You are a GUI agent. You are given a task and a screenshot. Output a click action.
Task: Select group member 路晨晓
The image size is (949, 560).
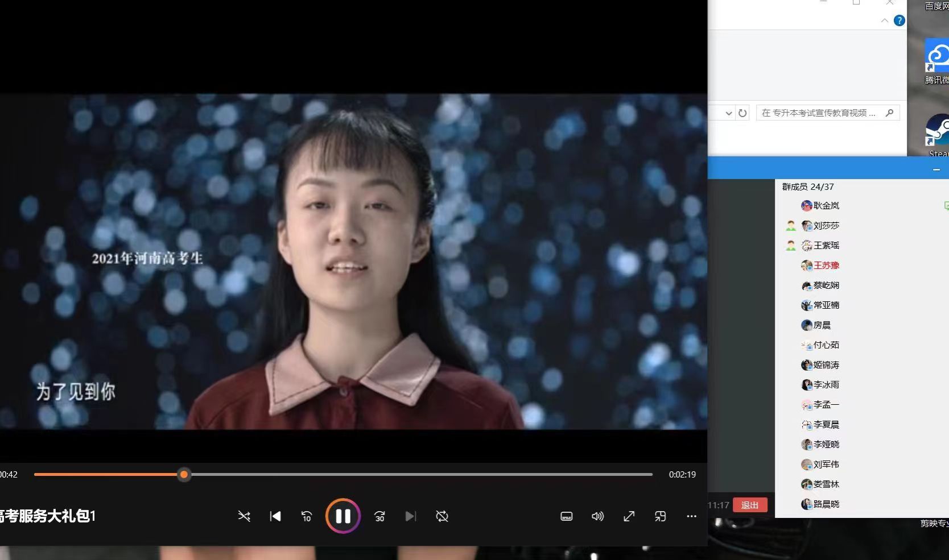click(826, 504)
